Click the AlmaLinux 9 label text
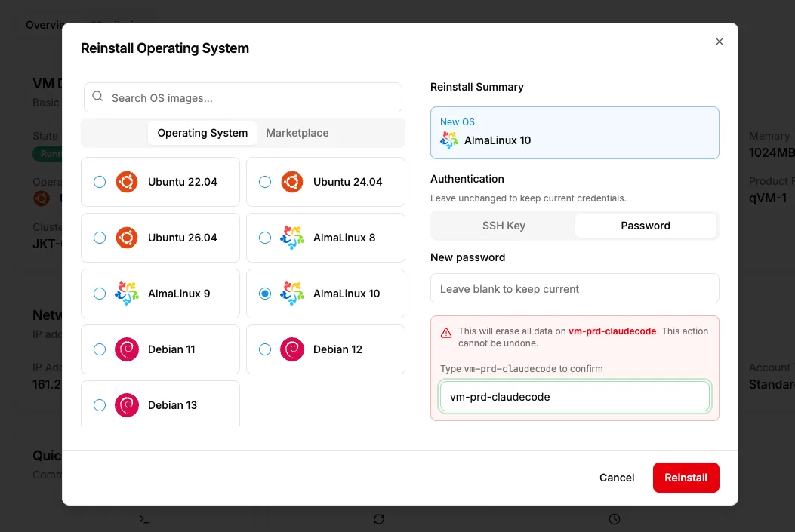This screenshot has width=795, height=532. click(179, 294)
